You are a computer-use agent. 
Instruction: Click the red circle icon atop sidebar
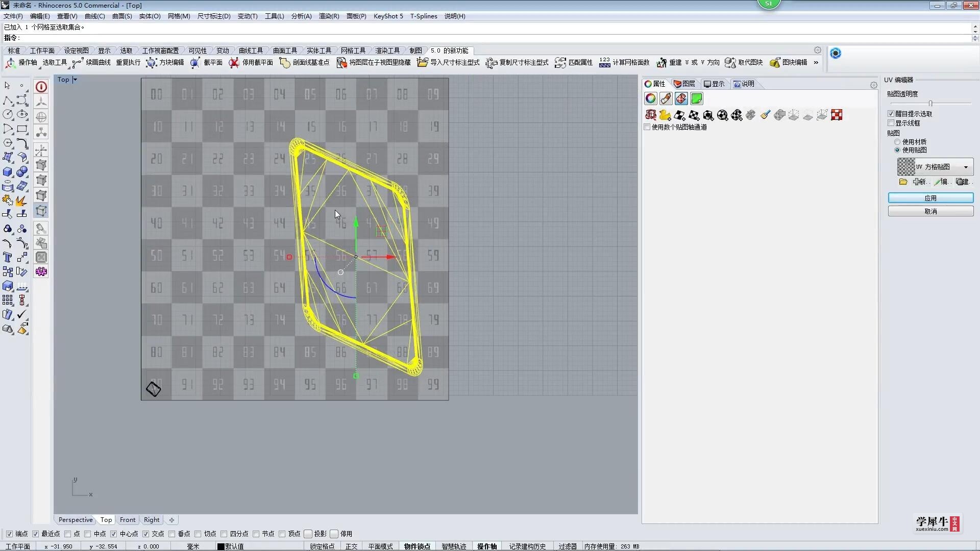pyautogui.click(x=41, y=87)
